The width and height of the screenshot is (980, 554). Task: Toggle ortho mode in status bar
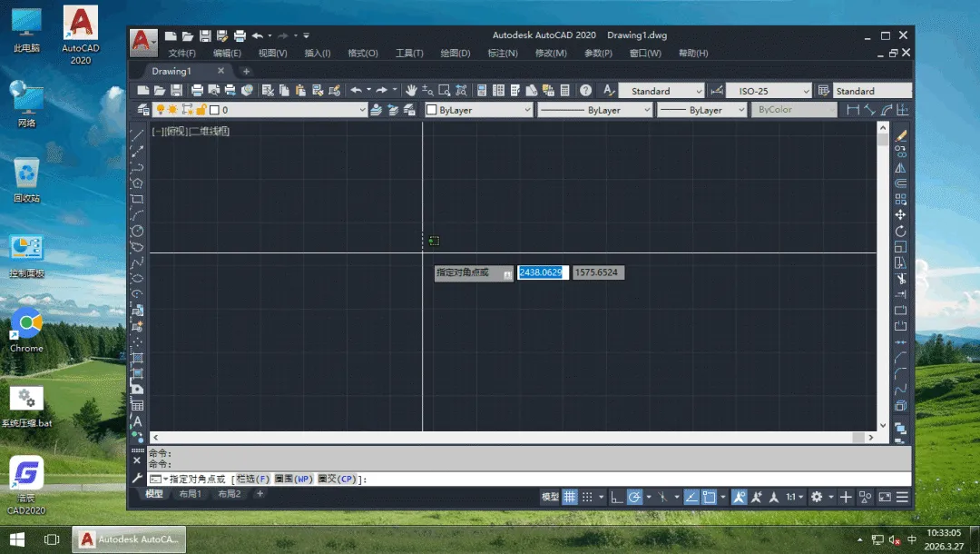tap(617, 497)
